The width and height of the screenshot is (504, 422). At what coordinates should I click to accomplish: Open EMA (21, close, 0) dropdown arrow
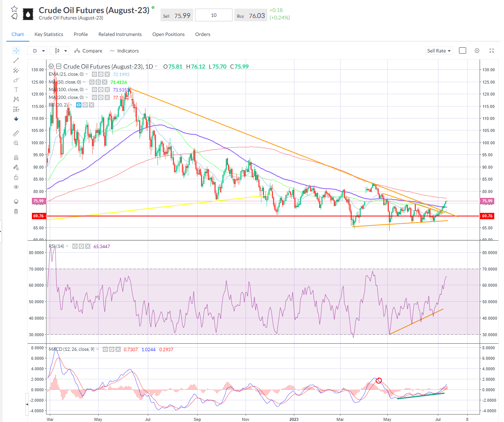pyautogui.click(x=87, y=74)
